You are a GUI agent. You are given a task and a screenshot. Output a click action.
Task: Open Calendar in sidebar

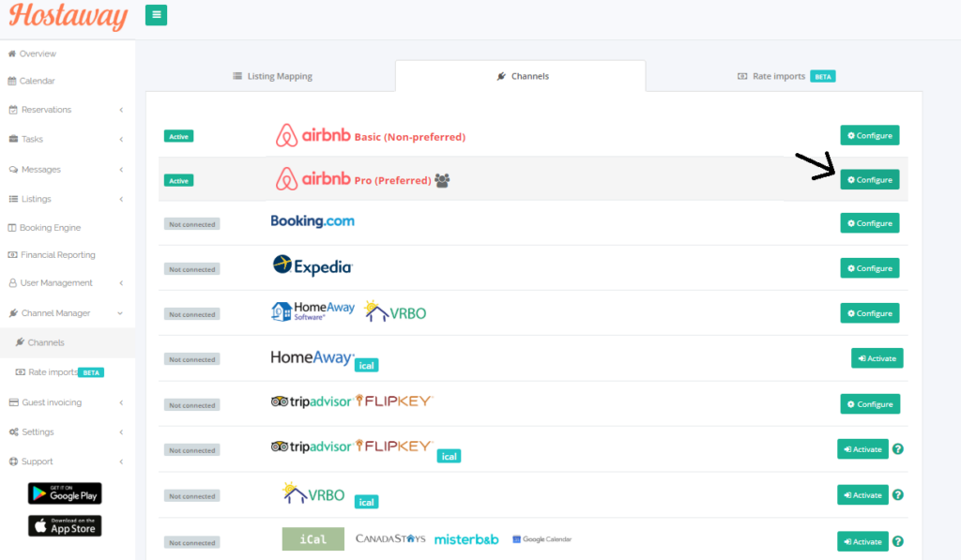31,81
